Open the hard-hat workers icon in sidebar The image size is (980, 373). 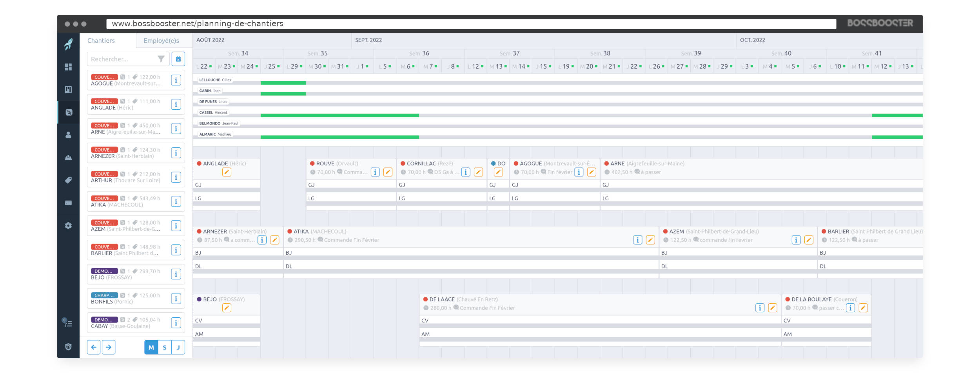68,158
